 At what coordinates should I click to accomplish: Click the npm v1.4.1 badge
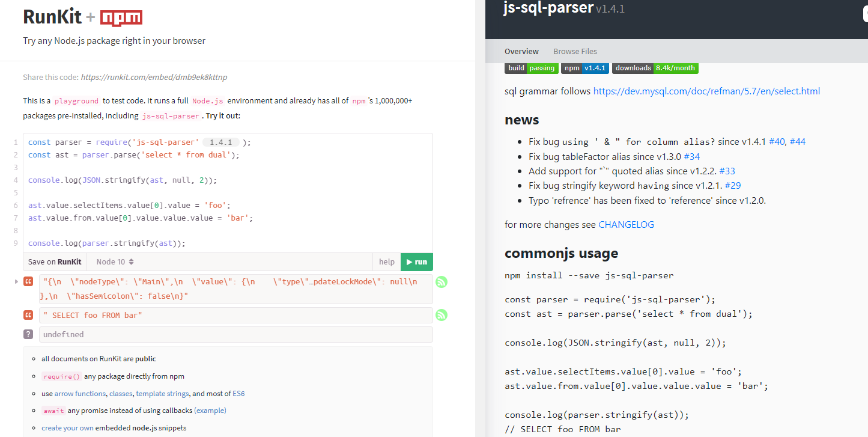pyautogui.click(x=585, y=68)
